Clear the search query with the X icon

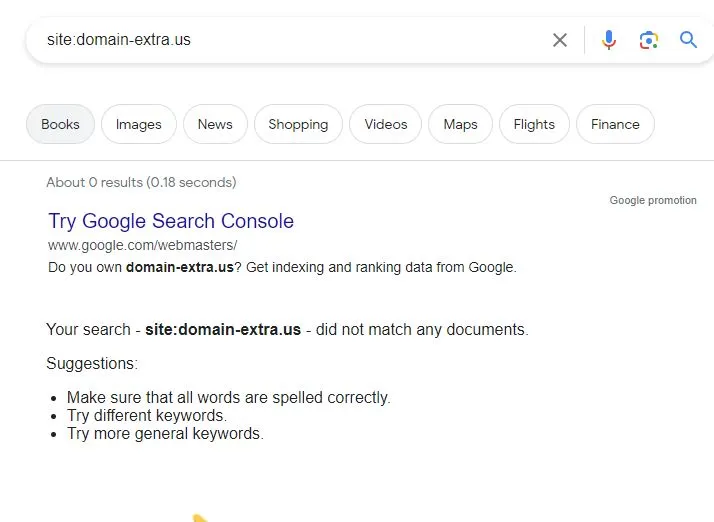(x=560, y=40)
